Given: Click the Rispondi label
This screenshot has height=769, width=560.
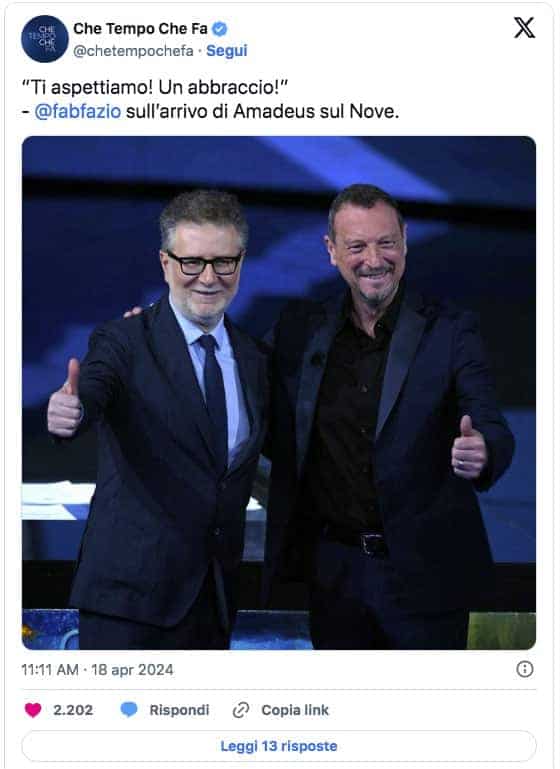Looking at the screenshot, I should click(179, 710).
